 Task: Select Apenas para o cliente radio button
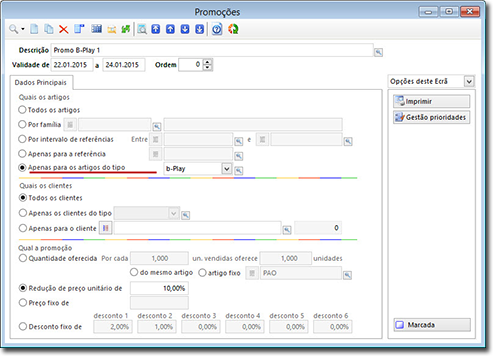point(23,228)
